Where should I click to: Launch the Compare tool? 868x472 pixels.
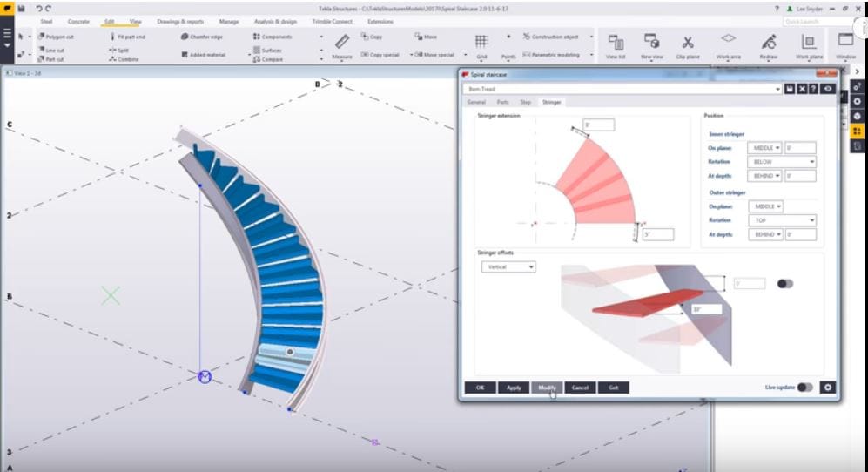click(x=268, y=58)
